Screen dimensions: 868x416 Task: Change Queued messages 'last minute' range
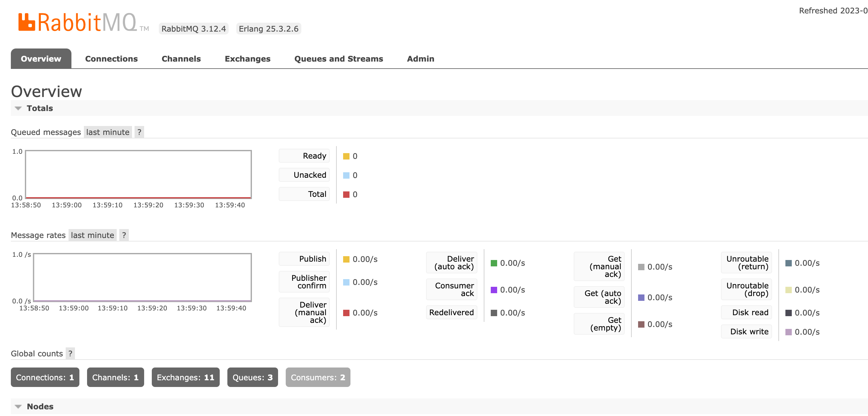pos(107,132)
